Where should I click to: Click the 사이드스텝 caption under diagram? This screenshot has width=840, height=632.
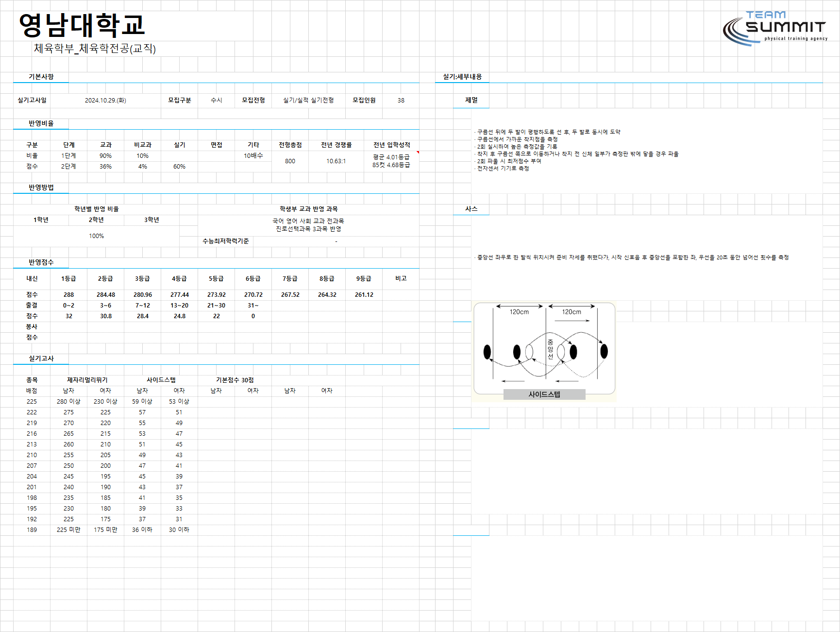click(x=544, y=394)
